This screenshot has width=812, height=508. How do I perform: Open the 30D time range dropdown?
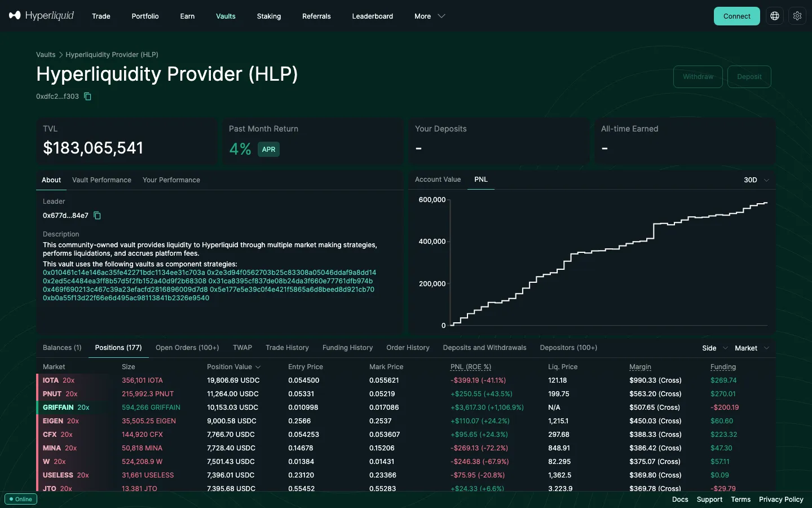[756, 180]
